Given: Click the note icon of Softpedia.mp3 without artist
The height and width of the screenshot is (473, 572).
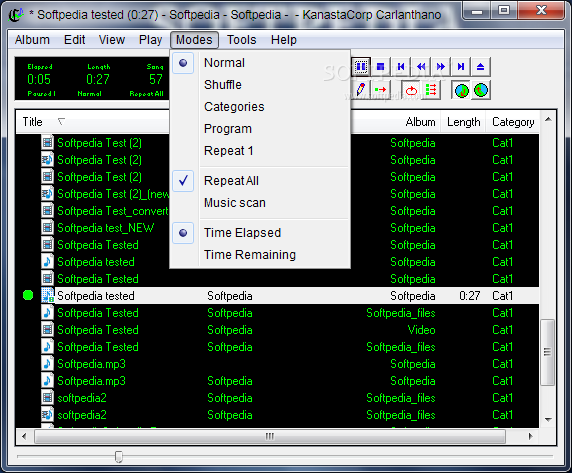Looking at the screenshot, I should point(47,364).
